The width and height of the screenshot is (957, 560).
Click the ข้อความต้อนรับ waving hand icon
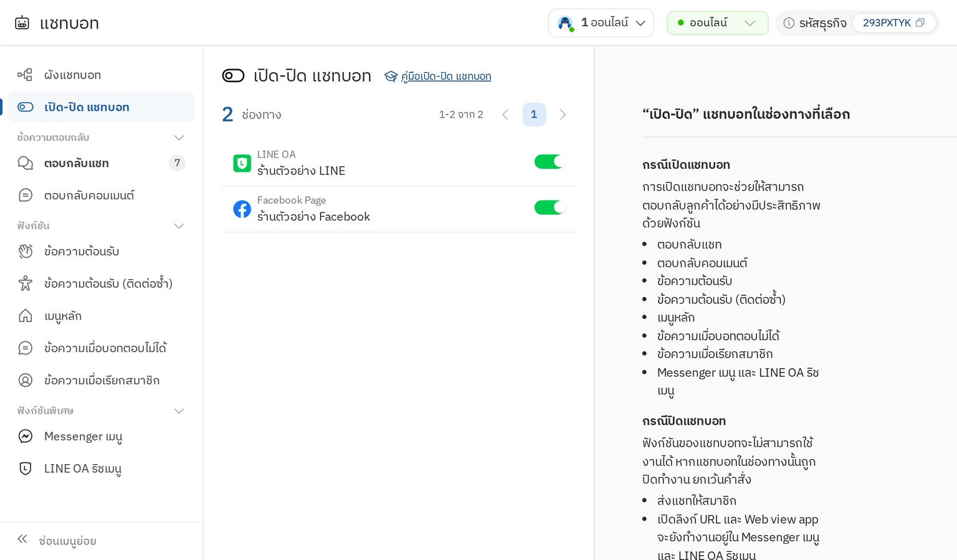(x=25, y=251)
